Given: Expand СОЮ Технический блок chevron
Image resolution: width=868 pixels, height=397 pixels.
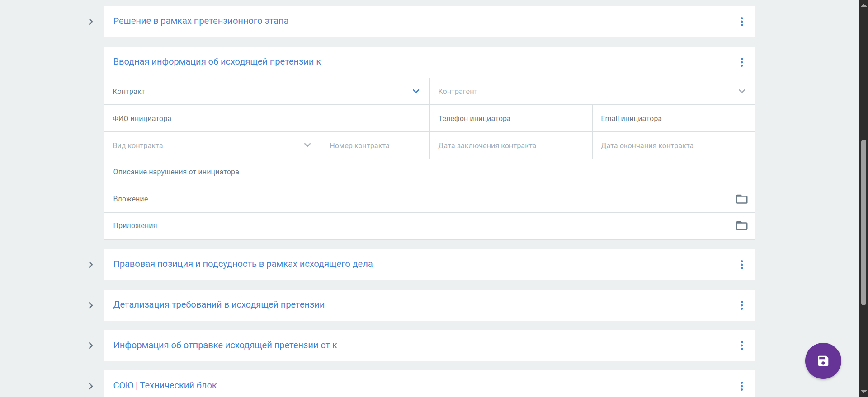Looking at the screenshot, I should click(91, 386).
